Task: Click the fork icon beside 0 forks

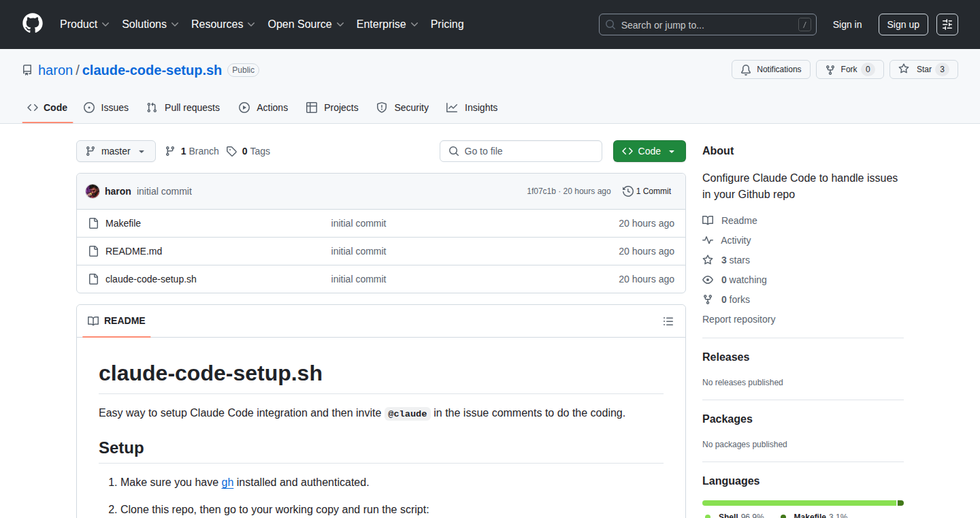Action: [x=708, y=300]
